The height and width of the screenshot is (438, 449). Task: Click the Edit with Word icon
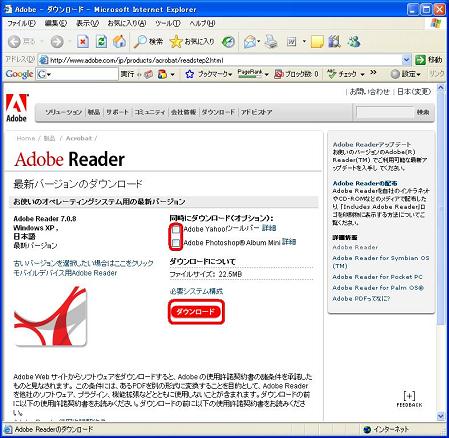tap(292, 42)
